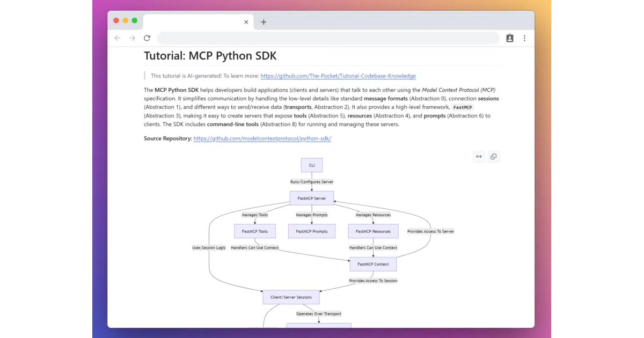644x338 pixels.
Task: Click the 'Manages Tools' edge label
Action: click(255, 215)
